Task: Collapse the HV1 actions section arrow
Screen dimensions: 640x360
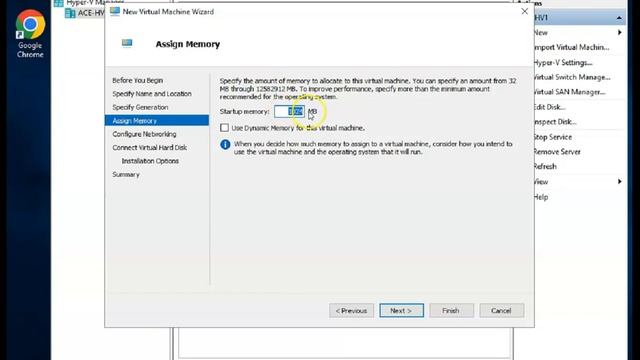Action: [619, 18]
